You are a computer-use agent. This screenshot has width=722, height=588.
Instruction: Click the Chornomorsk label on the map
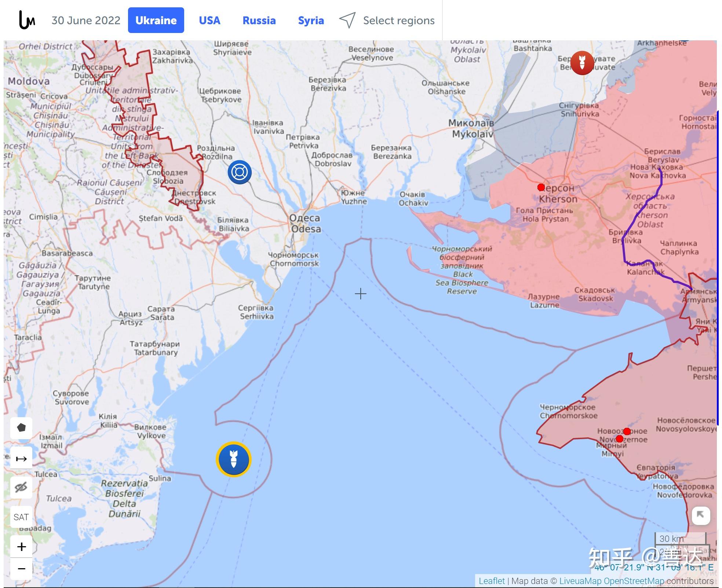[x=294, y=259]
